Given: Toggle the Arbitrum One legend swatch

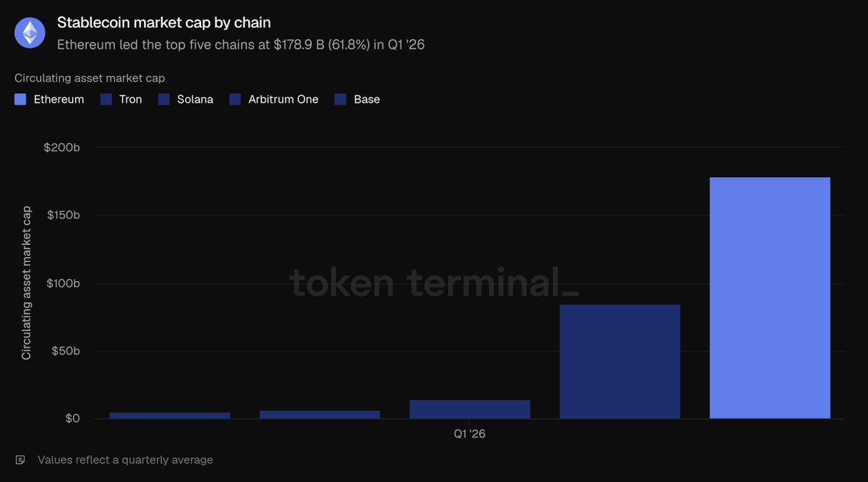Looking at the screenshot, I should [x=235, y=100].
